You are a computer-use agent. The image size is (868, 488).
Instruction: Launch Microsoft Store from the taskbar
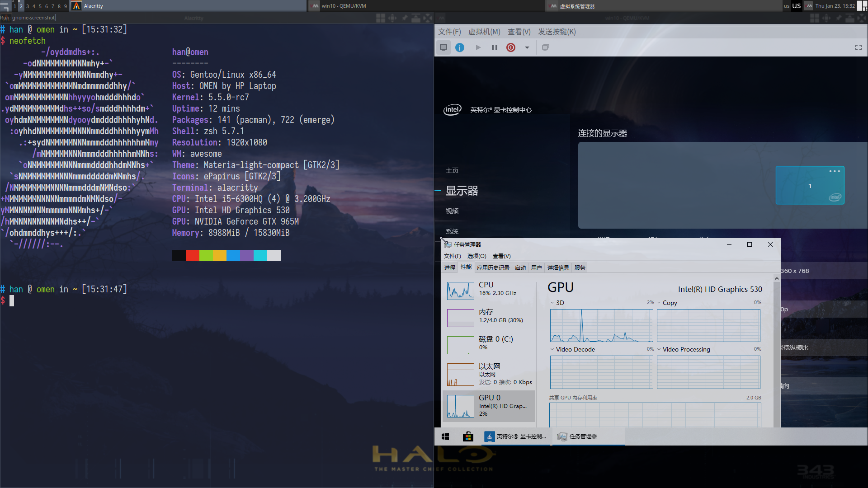[x=468, y=436]
